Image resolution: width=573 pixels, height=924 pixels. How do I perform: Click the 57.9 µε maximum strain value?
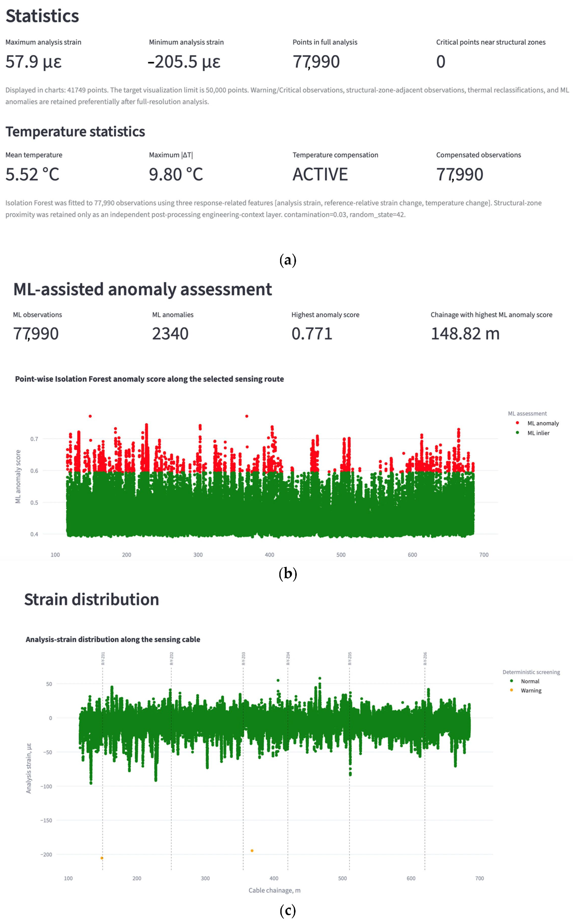[x=33, y=62]
